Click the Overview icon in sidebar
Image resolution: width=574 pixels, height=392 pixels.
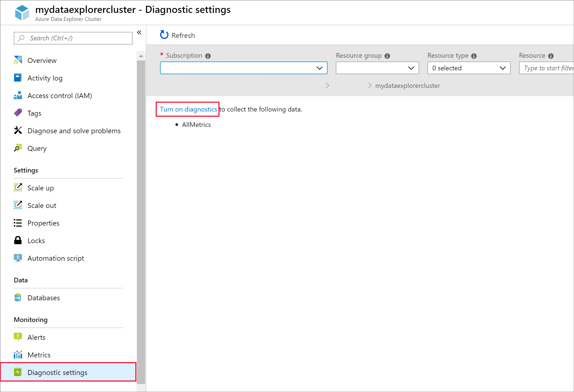[18, 60]
